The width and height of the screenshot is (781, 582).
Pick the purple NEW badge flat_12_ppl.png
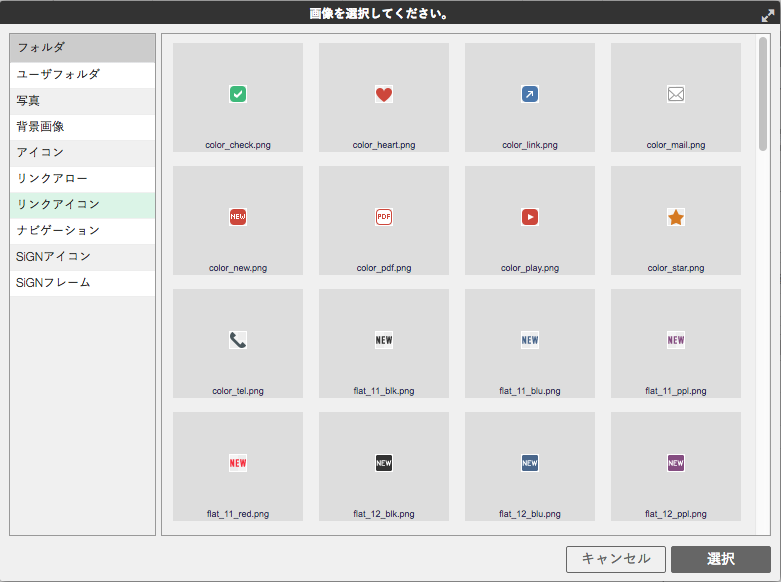click(x=675, y=463)
